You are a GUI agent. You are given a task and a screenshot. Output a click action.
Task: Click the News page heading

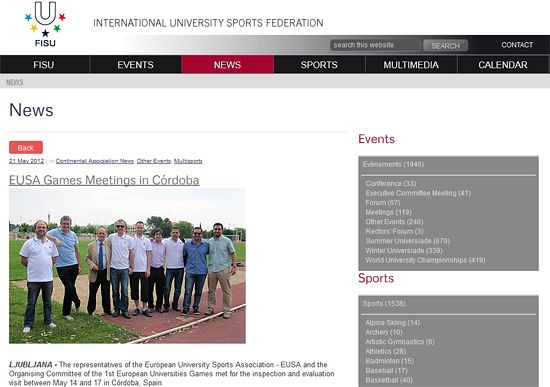click(x=31, y=110)
